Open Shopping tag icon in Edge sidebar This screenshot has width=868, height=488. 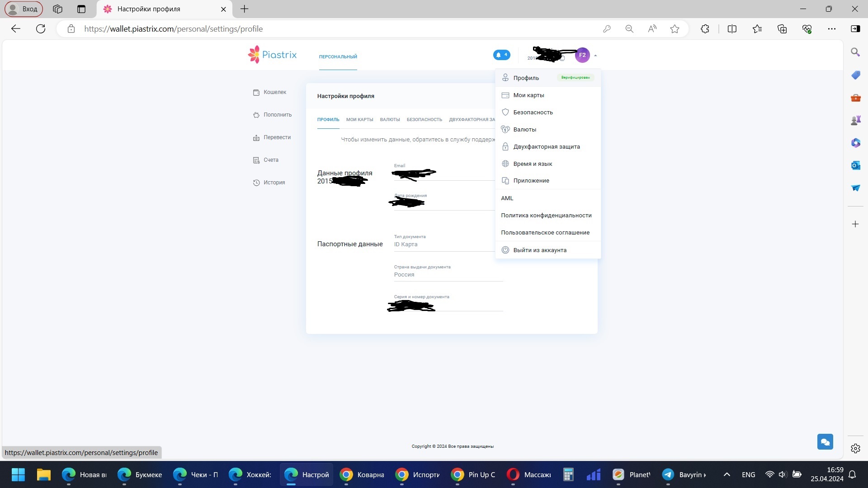(855, 75)
